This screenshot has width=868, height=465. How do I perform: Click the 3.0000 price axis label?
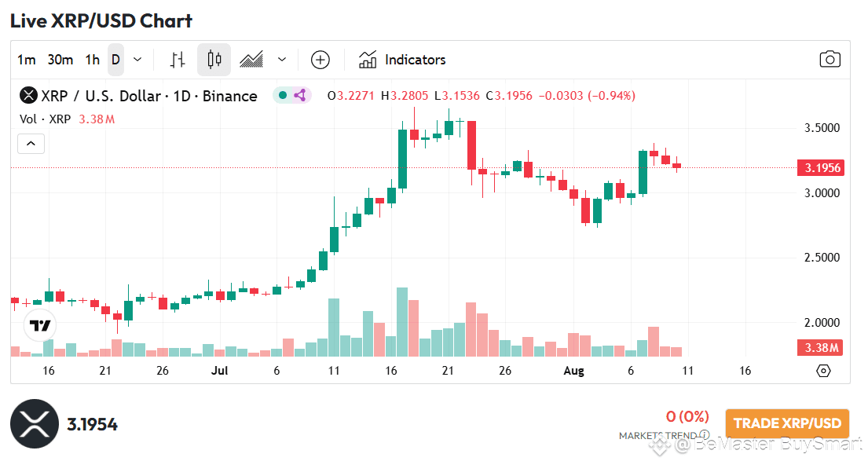tap(822, 192)
